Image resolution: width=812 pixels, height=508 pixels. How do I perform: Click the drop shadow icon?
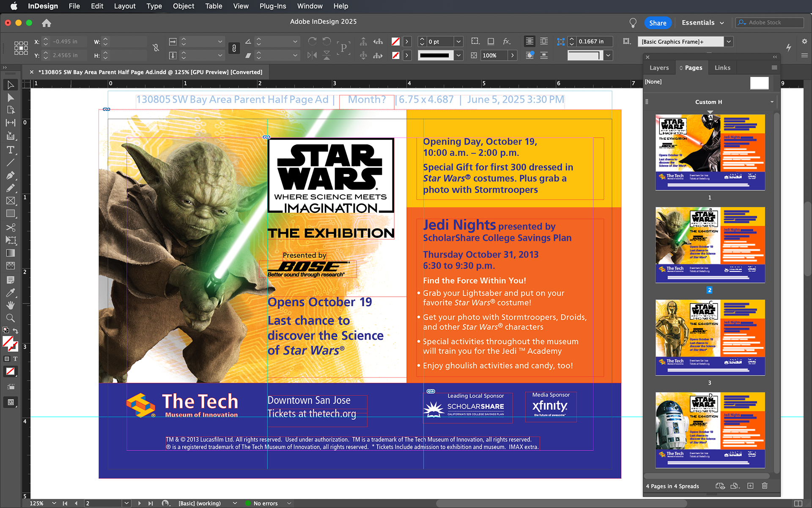[x=491, y=41]
